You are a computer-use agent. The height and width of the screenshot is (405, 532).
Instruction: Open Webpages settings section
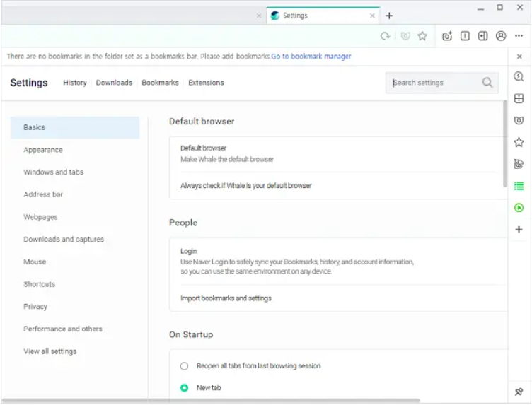pyautogui.click(x=40, y=217)
